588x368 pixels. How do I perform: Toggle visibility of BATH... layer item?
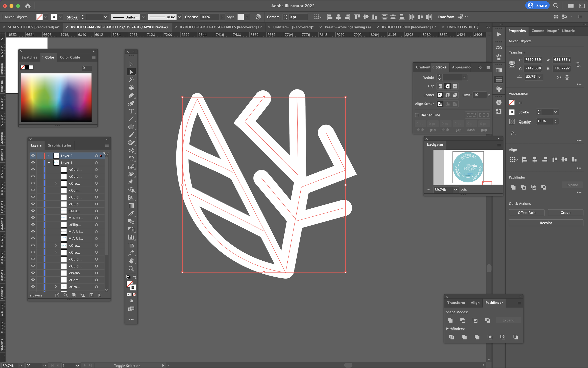(x=33, y=211)
